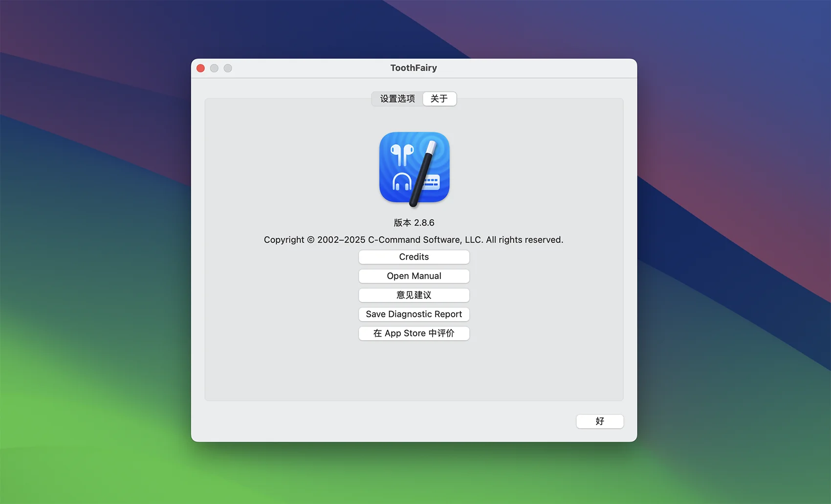
Task: Click the ToothFairy window title
Action: [x=414, y=68]
